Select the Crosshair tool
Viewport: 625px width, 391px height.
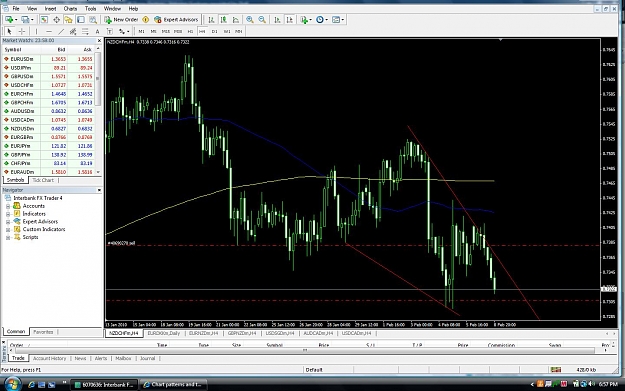[x=22, y=31]
